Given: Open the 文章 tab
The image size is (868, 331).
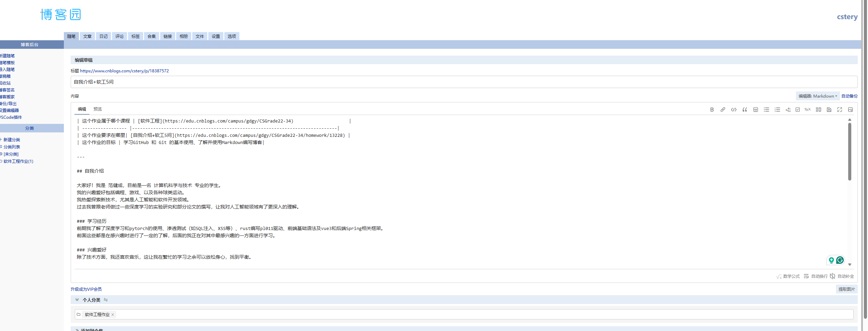Looking at the screenshot, I should [87, 36].
